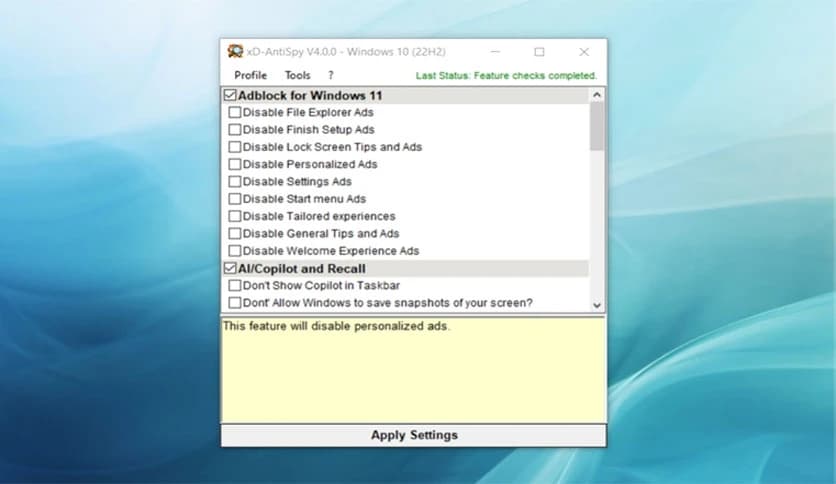This screenshot has width=836, height=484.
Task: Tick Disable Welcome Experience Ads checkbox
Action: pyautogui.click(x=235, y=251)
